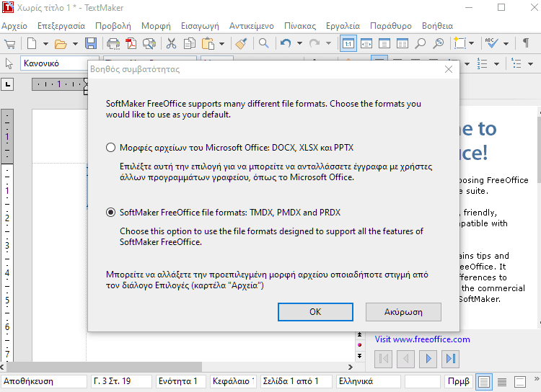Click the redo arrow icon
This screenshot has height=392, width=541.
click(315, 44)
